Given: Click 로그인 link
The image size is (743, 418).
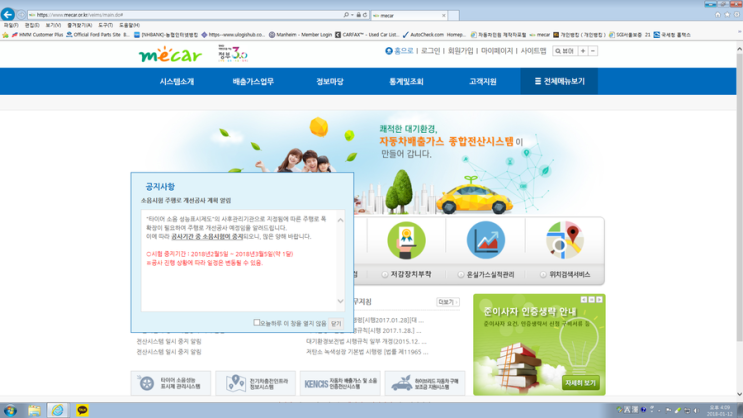Looking at the screenshot, I should pyautogui.click(x=431, y=51).
